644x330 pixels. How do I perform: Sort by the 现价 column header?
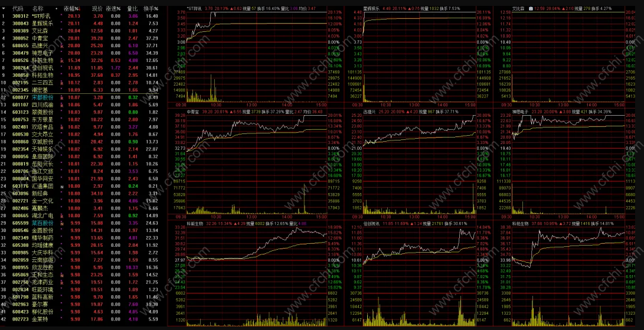coord(97,8)
